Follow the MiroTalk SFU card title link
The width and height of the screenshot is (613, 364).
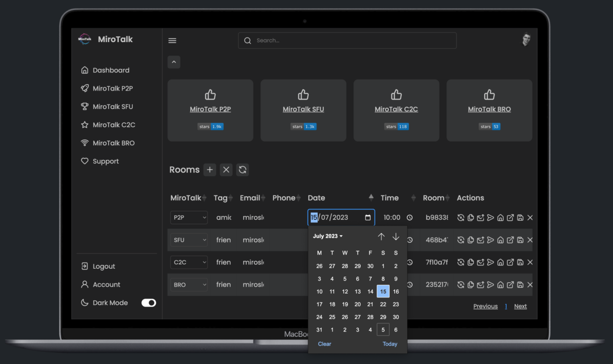pyautogui.click(x=303, y=109)
